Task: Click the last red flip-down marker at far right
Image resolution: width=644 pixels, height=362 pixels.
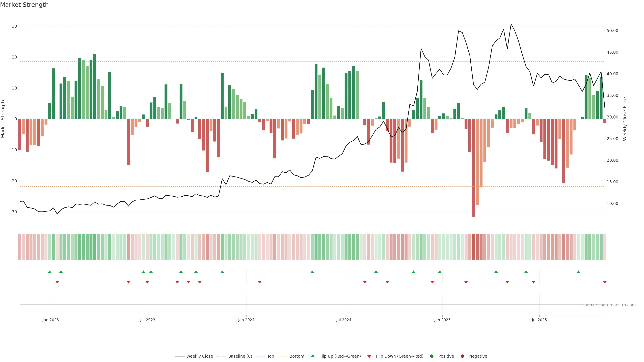Action: click(x=604, y=282)
